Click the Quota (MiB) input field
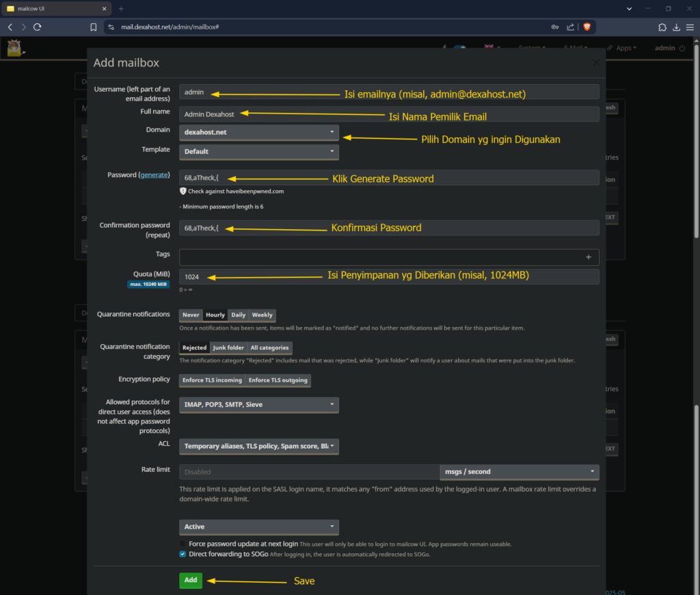The width and height of the screenshot is (700, 595). tap(389, 277)
